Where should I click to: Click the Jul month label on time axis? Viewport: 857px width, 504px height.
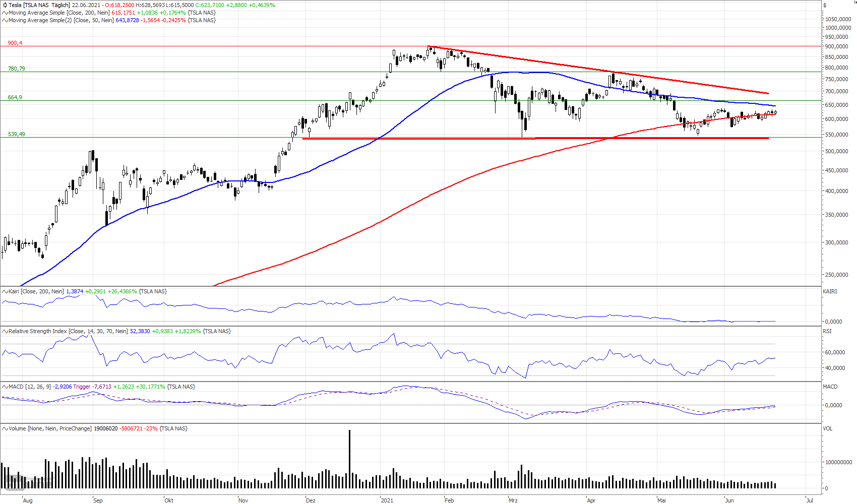coord(810,500)
